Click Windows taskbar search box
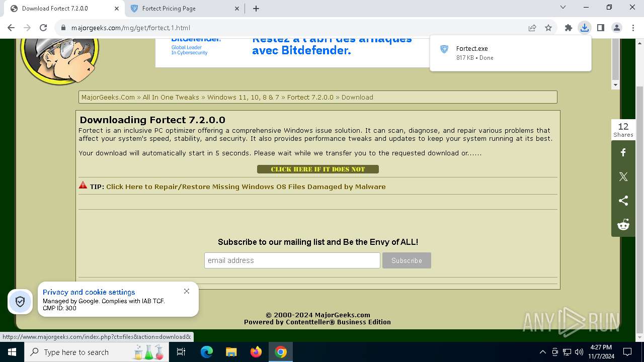644x362 pixels. [97, 352]
